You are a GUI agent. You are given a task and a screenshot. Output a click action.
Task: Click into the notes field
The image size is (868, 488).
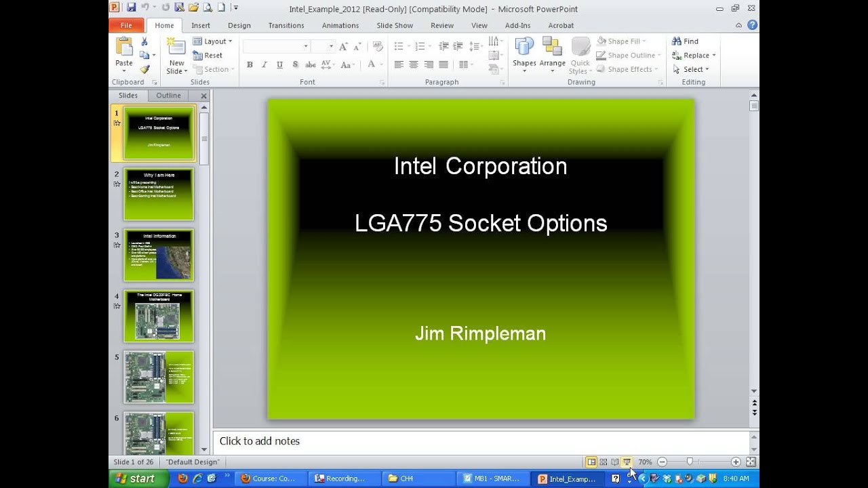click(481, 441)
